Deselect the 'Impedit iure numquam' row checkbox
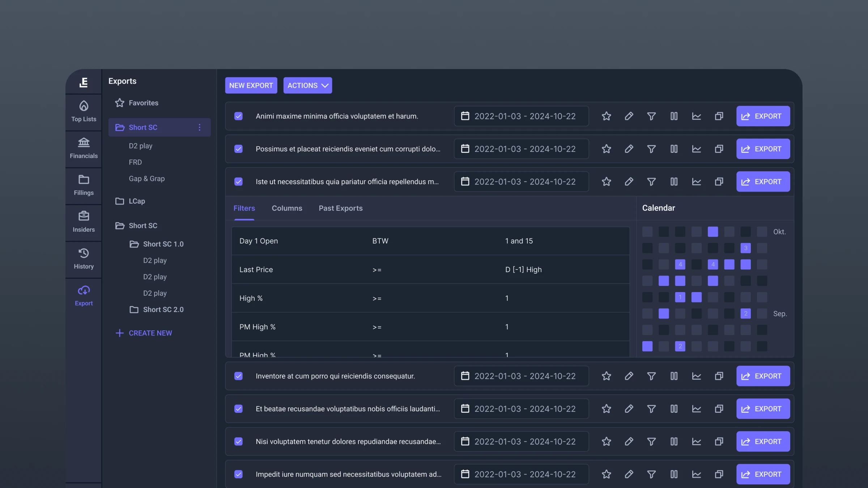The image size is (868, 488). pos(238,474)
